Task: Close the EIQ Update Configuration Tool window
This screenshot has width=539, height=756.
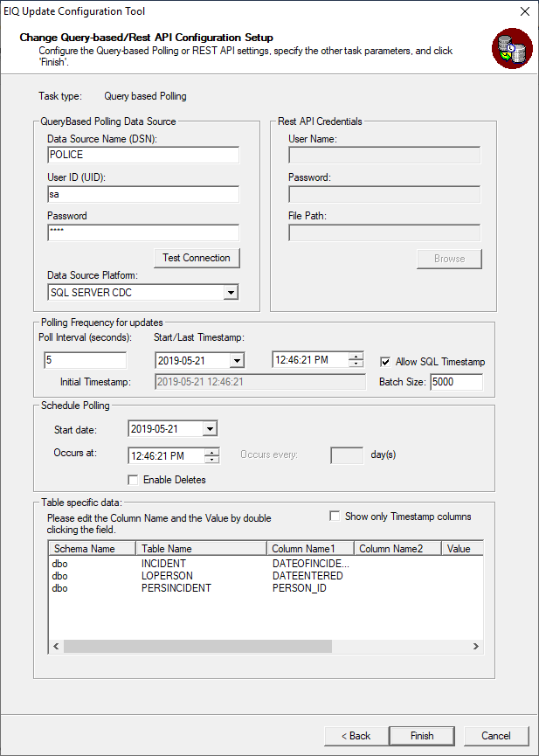Action: click(x=524, y=12)
